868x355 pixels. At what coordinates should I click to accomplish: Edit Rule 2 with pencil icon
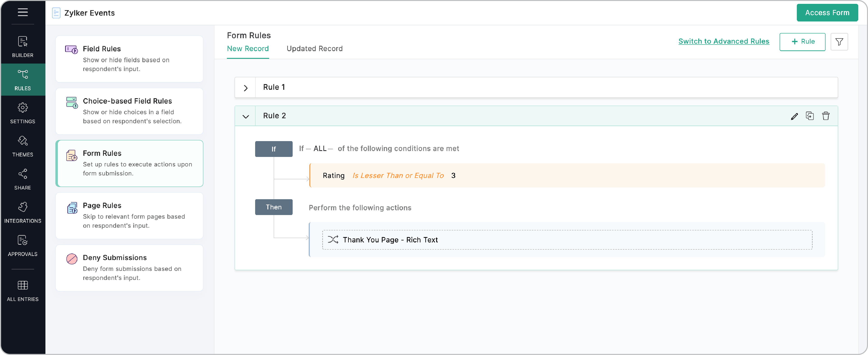pyautogui.click(x=794, y=116)
